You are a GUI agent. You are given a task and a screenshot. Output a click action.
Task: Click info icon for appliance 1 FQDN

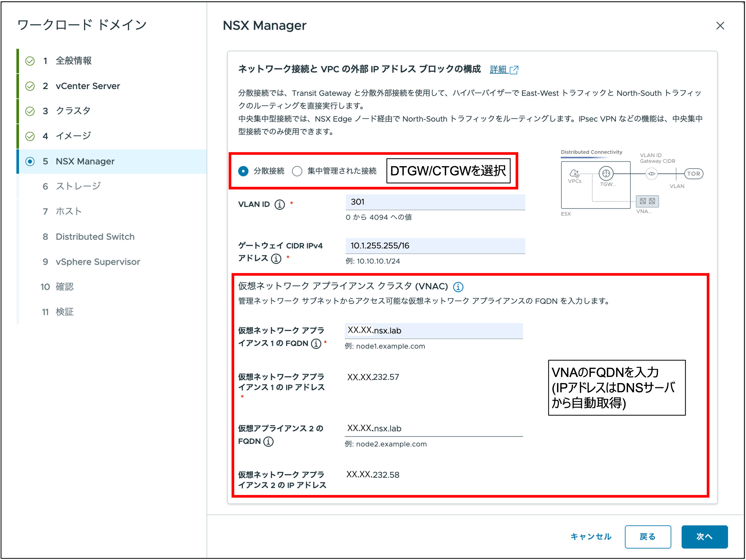click(316, 343)
